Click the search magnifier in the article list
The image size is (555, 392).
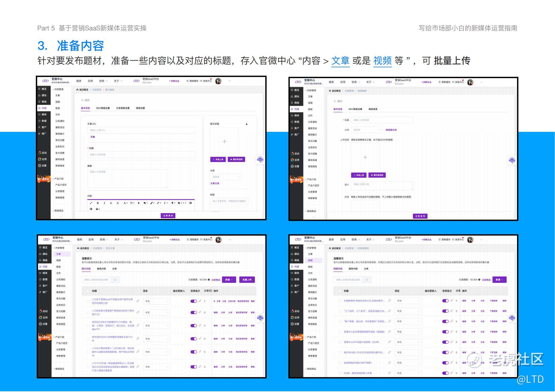(x=115, y=280)
